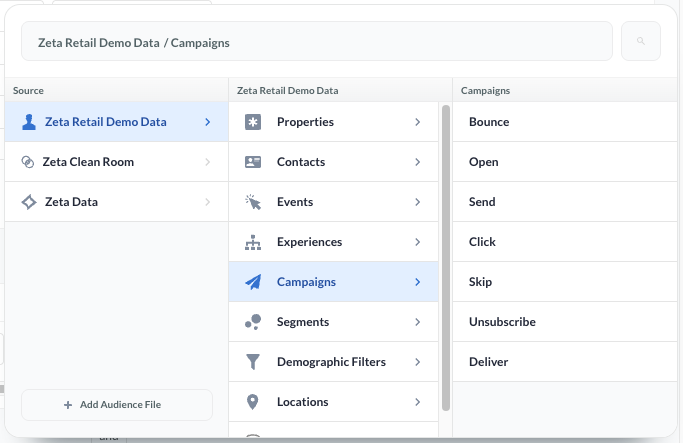Open the Campaigns category
683x443 pixels.
point(333,282)
